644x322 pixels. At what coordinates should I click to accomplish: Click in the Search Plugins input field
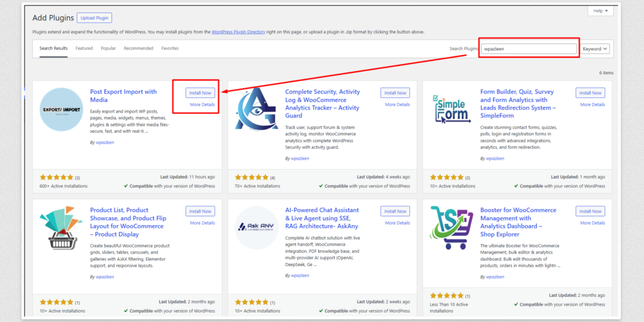(528, 49)
